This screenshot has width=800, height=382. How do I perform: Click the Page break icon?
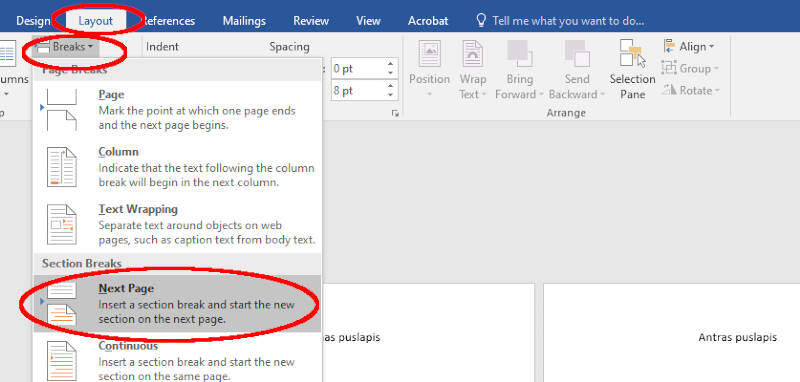62,110
